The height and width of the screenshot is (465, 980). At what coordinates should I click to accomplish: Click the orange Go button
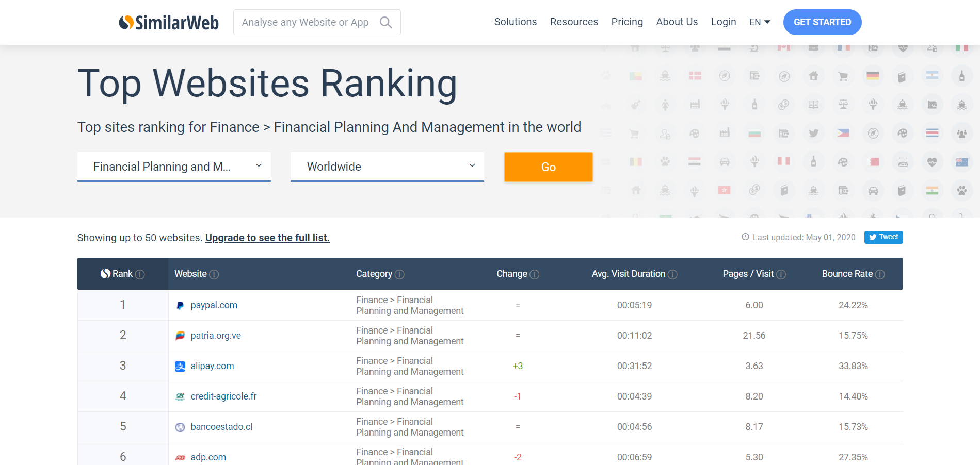click(x=548, y=167)
